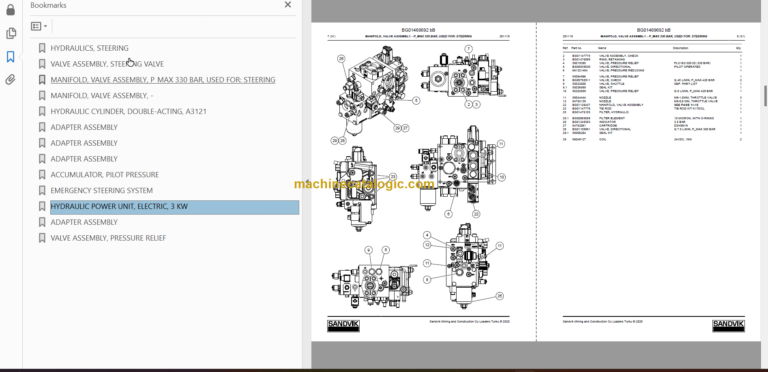Open the security lock panel icon
Viewport: 768px width, 372px height.
pos(10,10)
